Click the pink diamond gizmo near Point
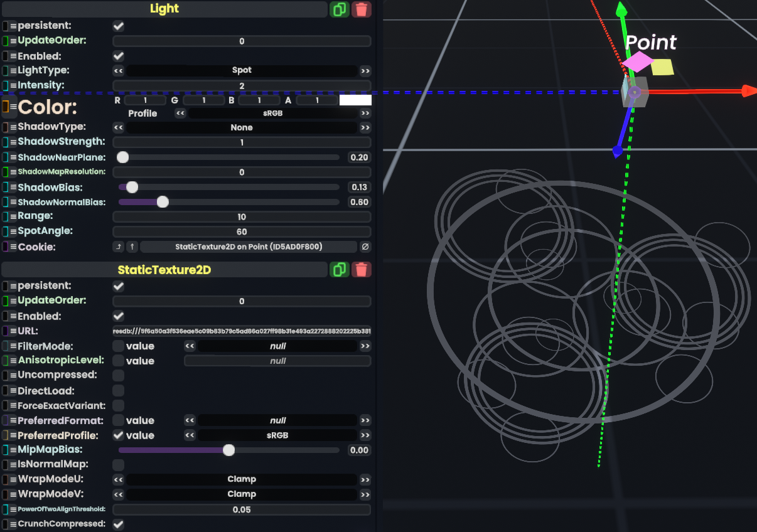757x532 pixels. pyautogui.click(x=639, y=62)
